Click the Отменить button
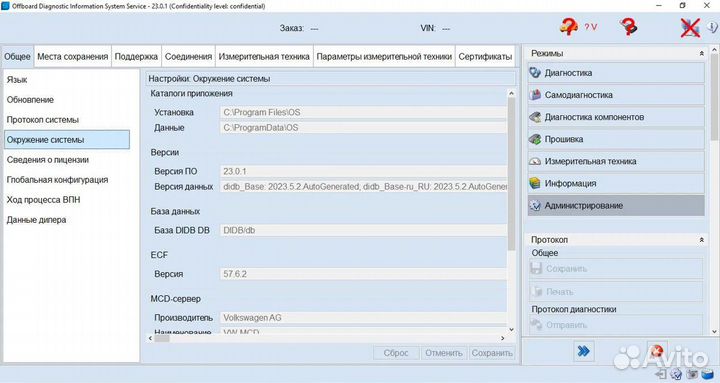Image resolution: width=720 pixels, height=383 pixels. (444, 353)
